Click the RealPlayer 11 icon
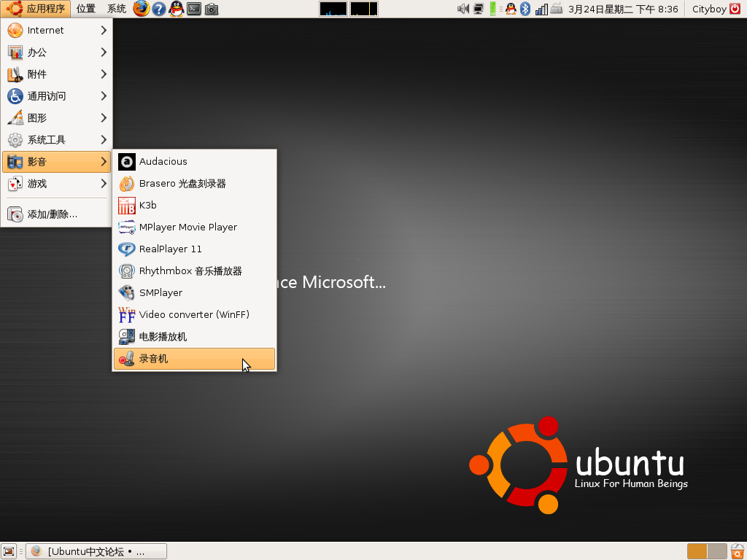 click(x=127, y=249)
